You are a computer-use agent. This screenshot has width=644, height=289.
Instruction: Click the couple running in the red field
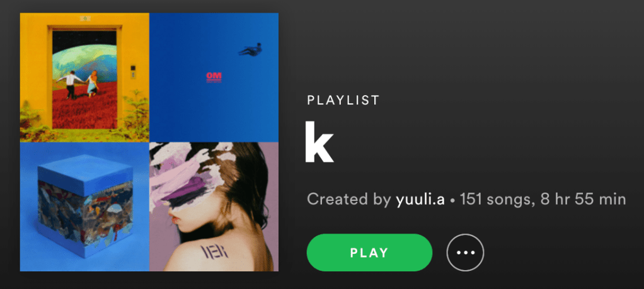tap(78, 84)
